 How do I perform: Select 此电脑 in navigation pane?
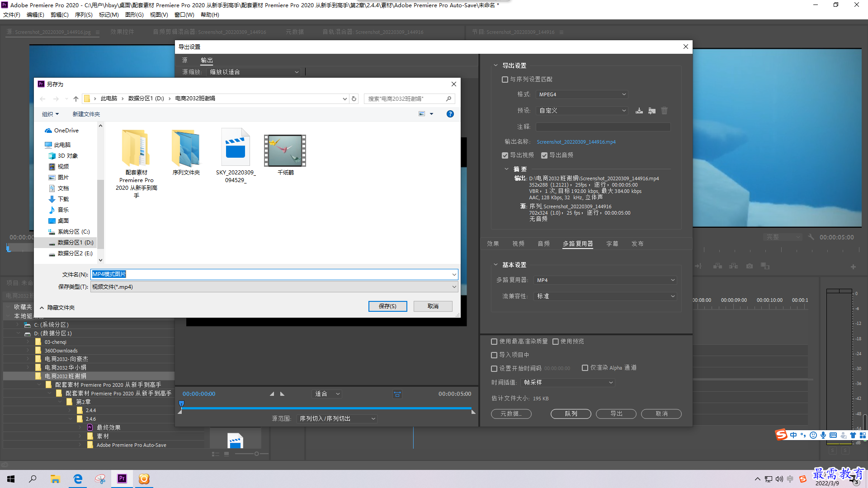point(58,145)
